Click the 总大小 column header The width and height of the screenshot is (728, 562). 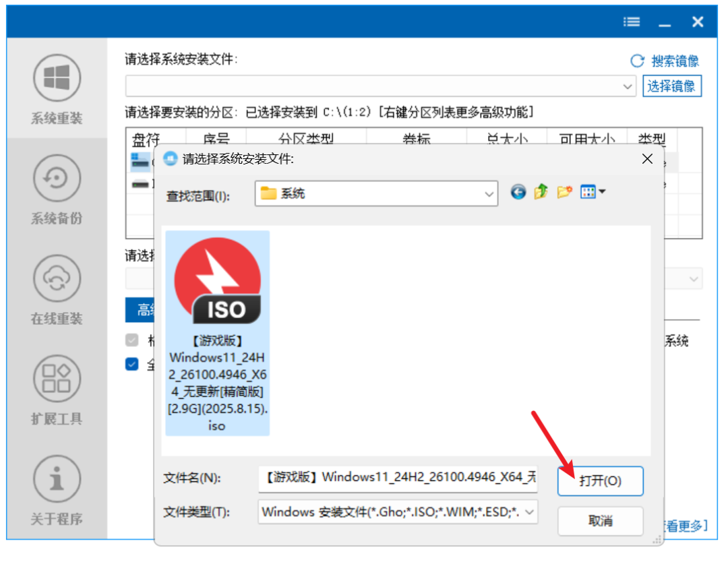[x=506, y=138]
